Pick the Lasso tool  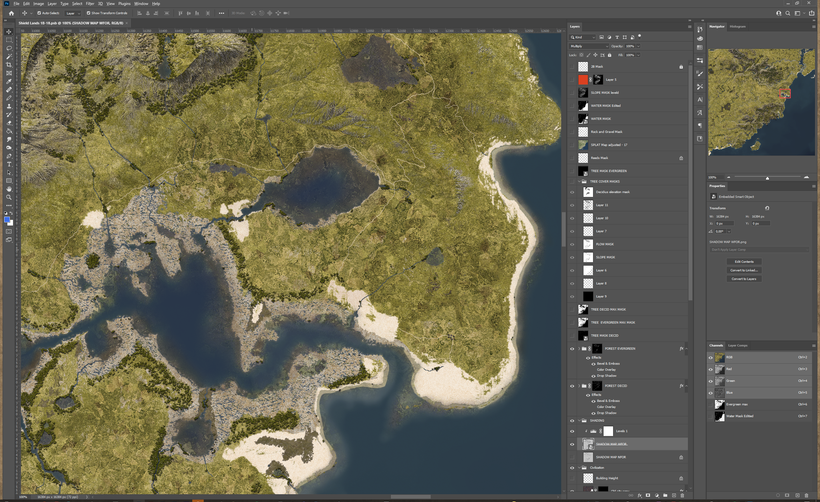9,48
